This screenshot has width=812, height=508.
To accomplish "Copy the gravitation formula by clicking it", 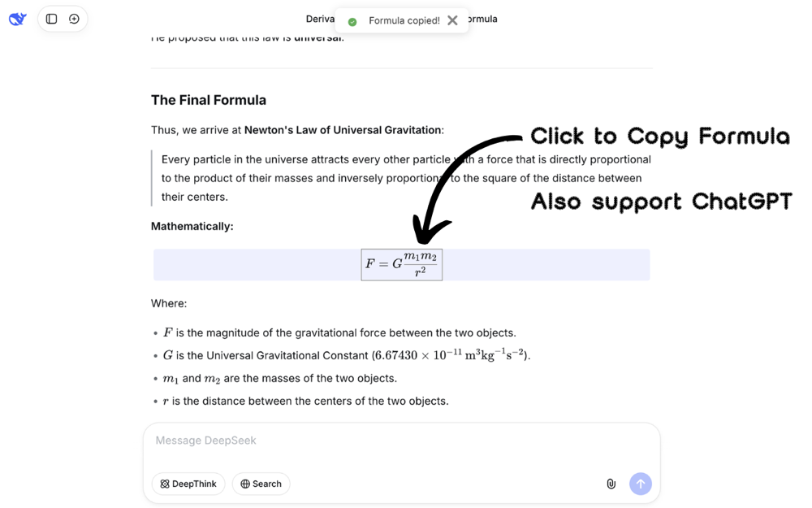I will click(401, 263).
